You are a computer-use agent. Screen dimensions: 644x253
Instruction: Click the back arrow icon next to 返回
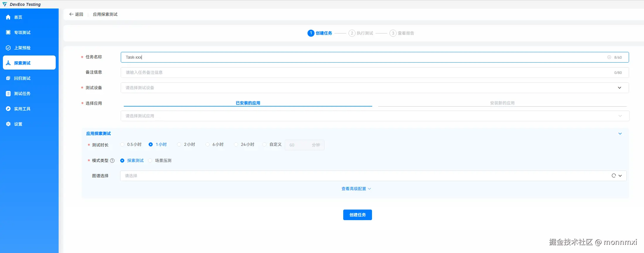(x=71, y=14)
